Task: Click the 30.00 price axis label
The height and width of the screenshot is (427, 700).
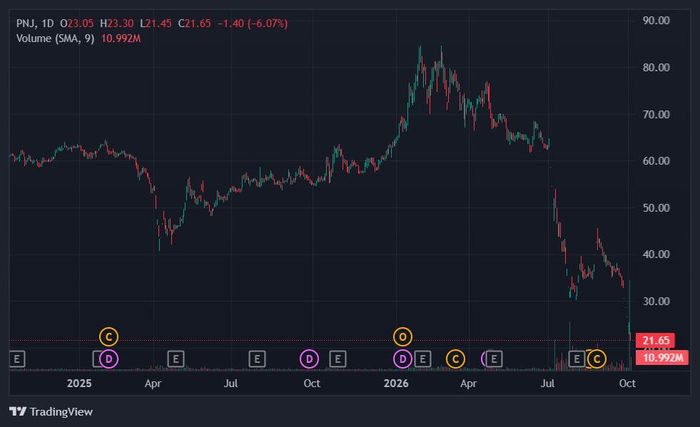Action: pos(656,301)
